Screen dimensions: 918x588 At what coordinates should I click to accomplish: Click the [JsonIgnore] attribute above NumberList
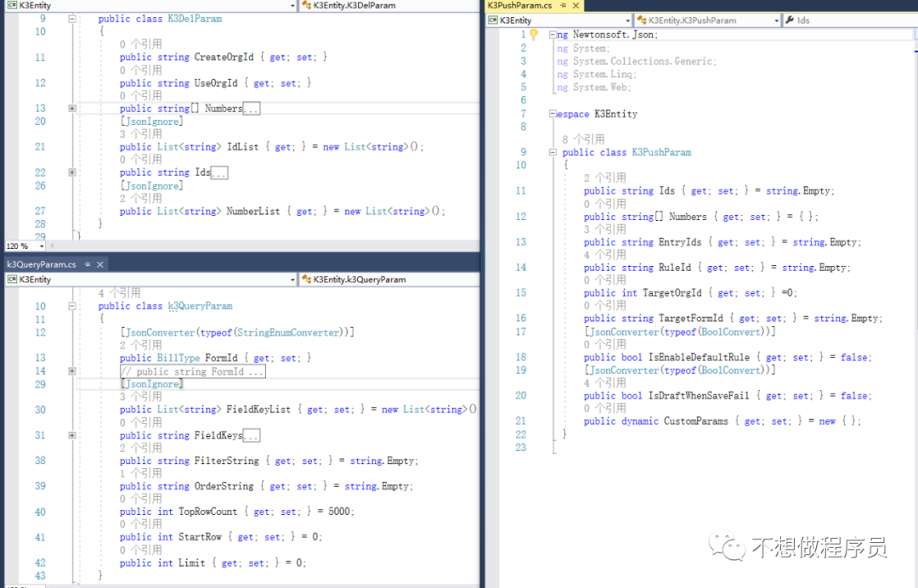(x=151, y=186)
